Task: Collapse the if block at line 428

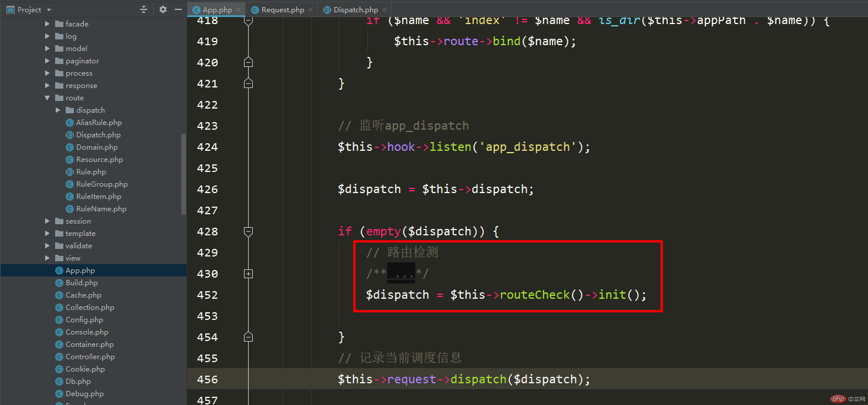Action: click(x=248, y=231)
